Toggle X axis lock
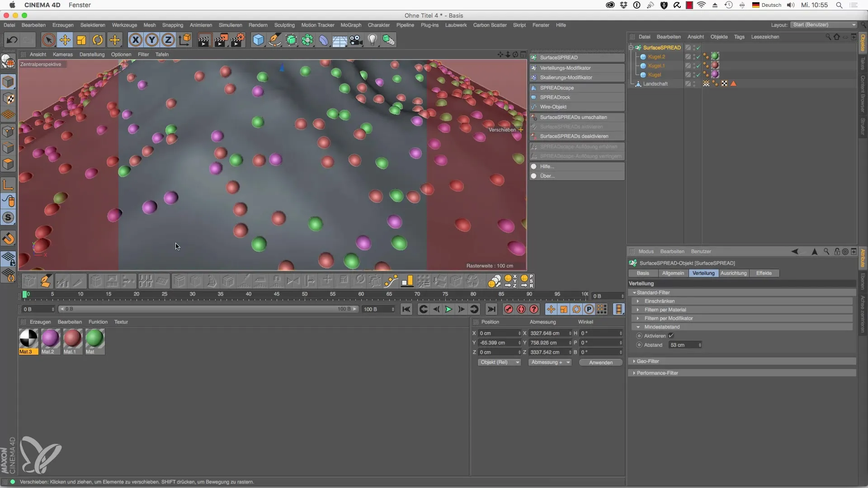The height and width of the screenshot is (488, 868). [135, 40]
